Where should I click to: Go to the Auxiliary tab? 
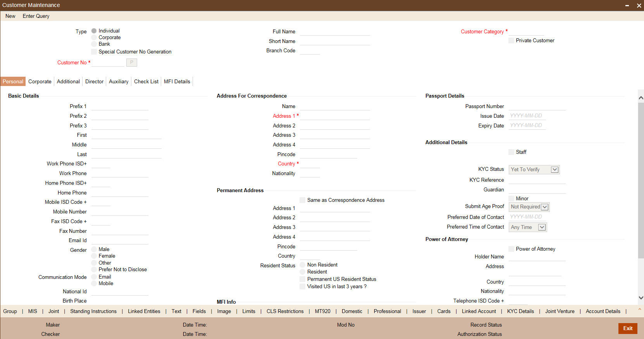coord(119,81)
